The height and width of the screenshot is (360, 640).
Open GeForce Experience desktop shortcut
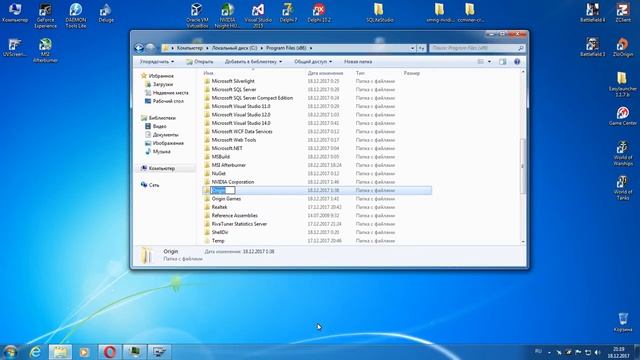45,15
